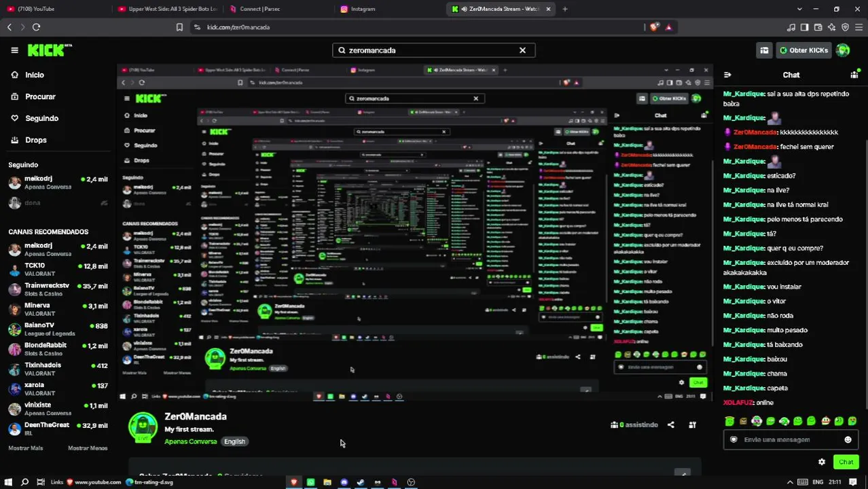The height and width of the screenshot is (489, 868).
Task: Open Windows taskbar search
Action: click(x=24, y=482)
